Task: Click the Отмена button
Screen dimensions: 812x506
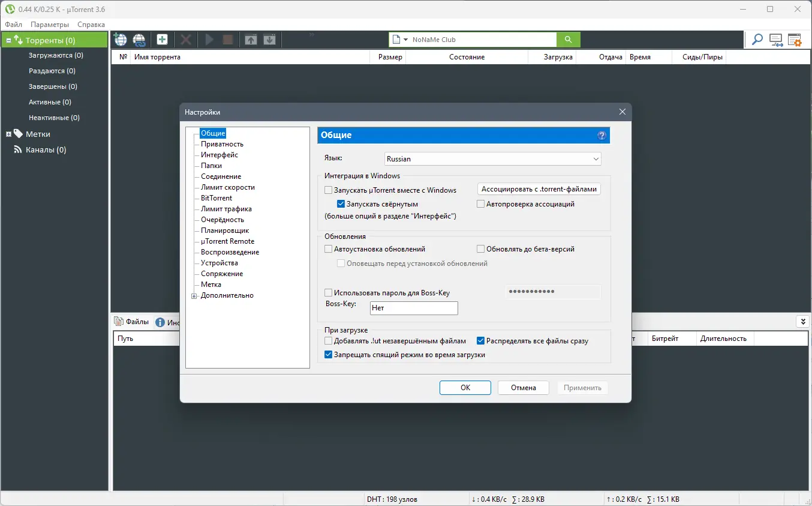Action: pyautogui.click(x=524, y=388)
